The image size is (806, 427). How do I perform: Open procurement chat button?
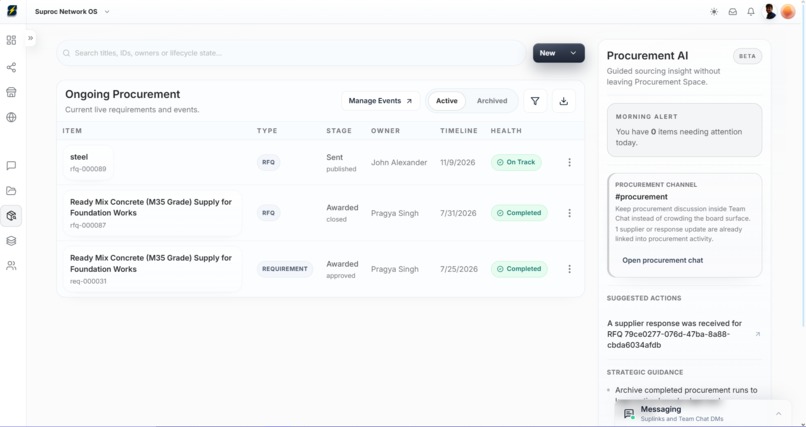point(663,260)
